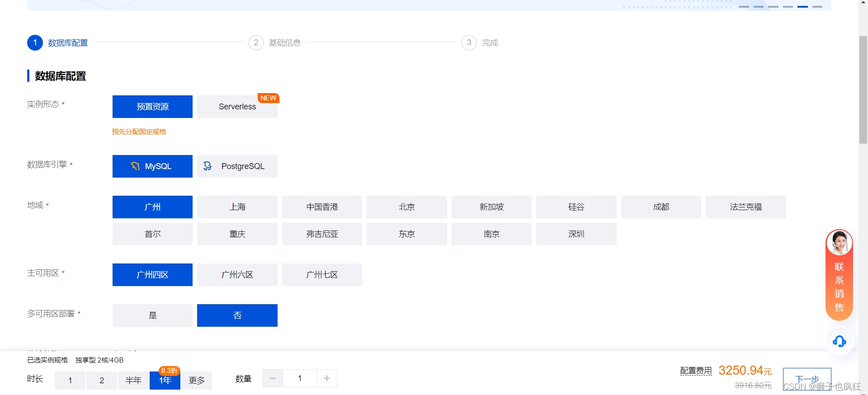Image resolution: width=868 pixels, height=395 pixels.
Task: Select the Serverless instance type
Action: click(x=237, y=107)
